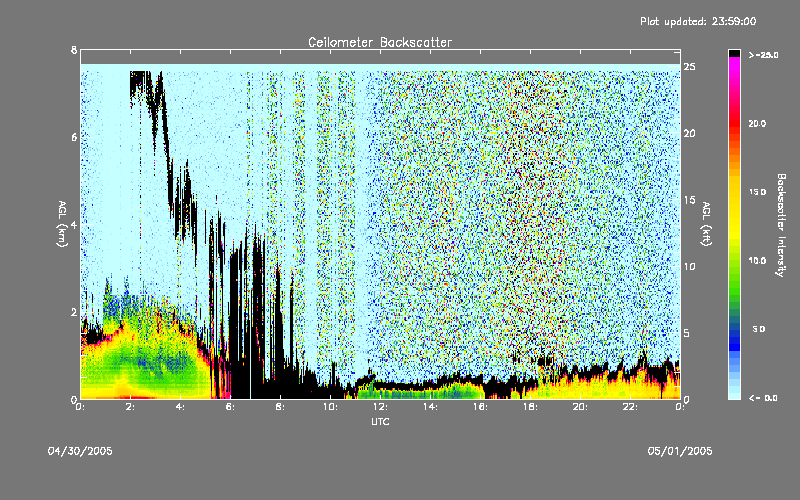Click the '4:' hour tick on UTC axis
The width and height of the screenshot is (800, 500).
[x=180, y=407]
